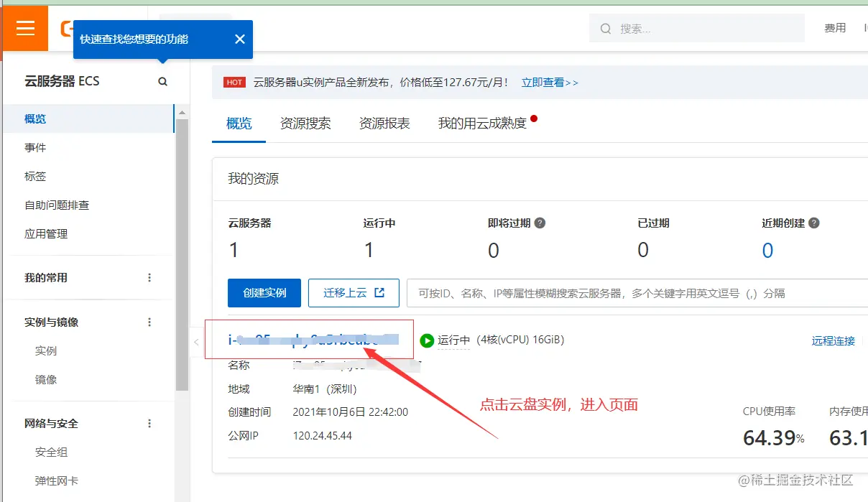Click the 已过期 count 0
Image resolution: width=868 pixels, height=502 pixels.
[643, 250]
